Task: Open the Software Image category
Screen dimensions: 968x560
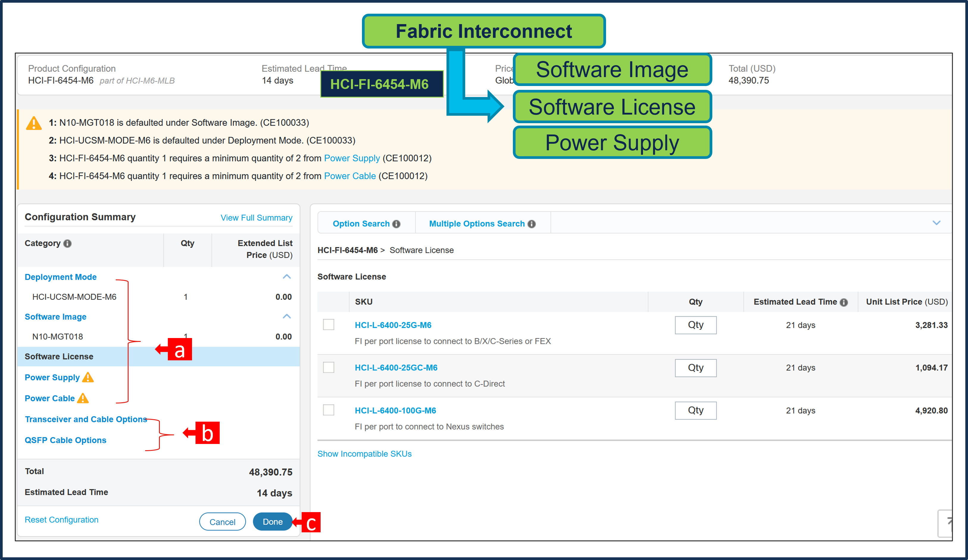Action: (56, 317)
